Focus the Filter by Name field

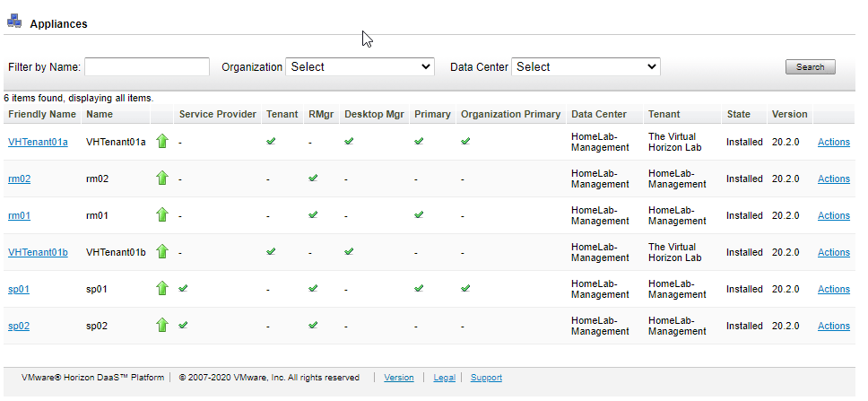[146, 67]
